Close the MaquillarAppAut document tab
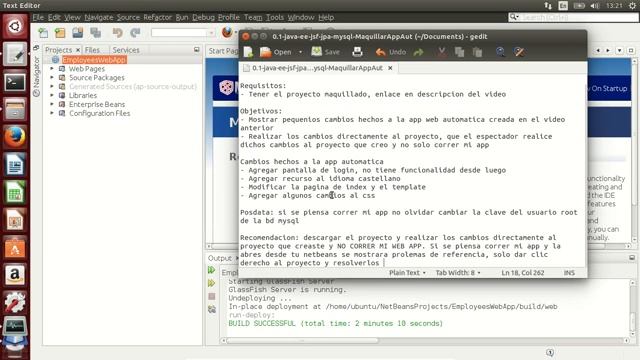Screen dimensions: 640x360 coord(390,68)
